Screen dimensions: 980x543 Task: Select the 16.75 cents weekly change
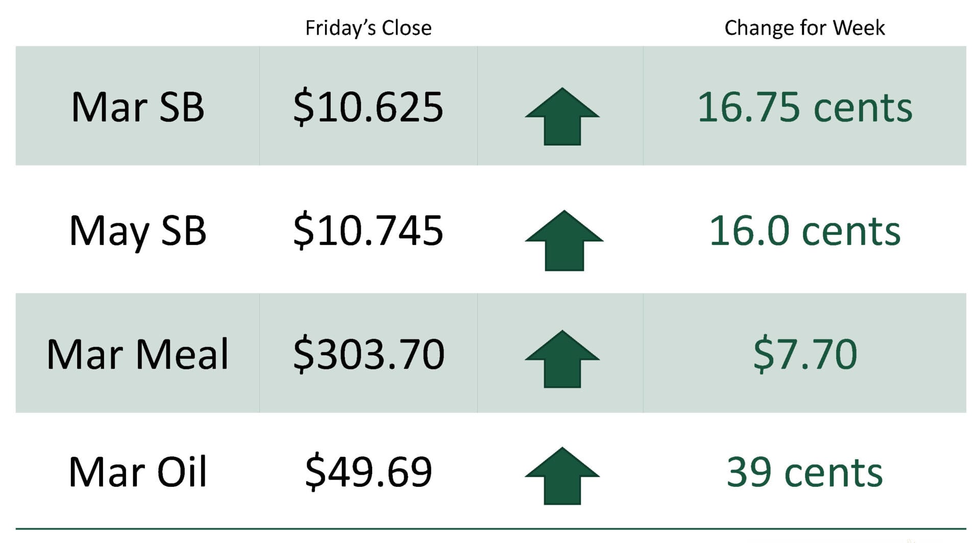click(804, 107)
